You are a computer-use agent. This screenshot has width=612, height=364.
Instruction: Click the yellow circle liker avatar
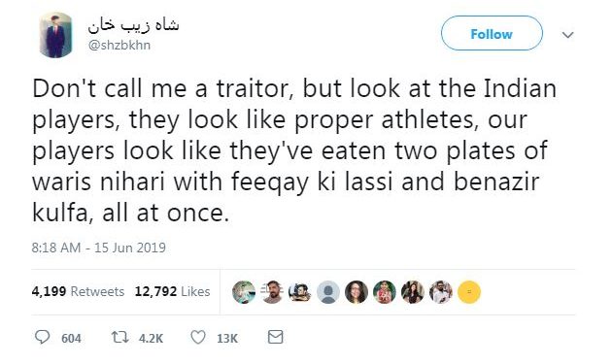469,292
